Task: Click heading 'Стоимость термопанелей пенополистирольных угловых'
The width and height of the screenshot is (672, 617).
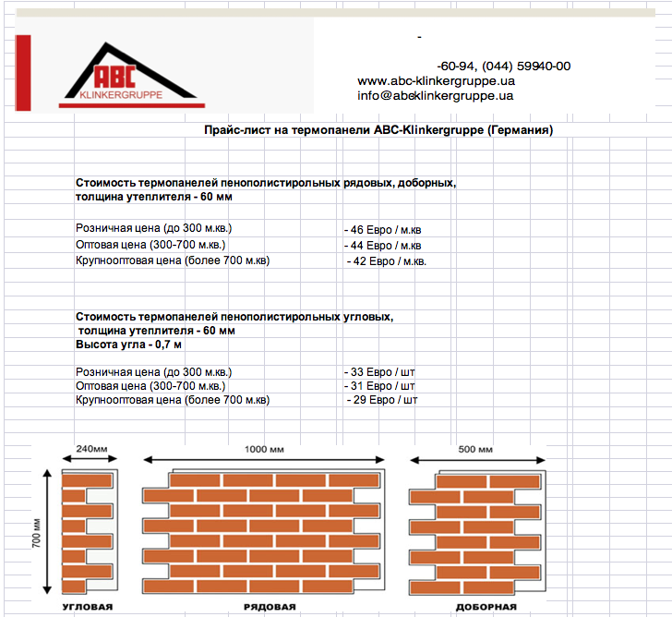Action: (x=234, y=317)
